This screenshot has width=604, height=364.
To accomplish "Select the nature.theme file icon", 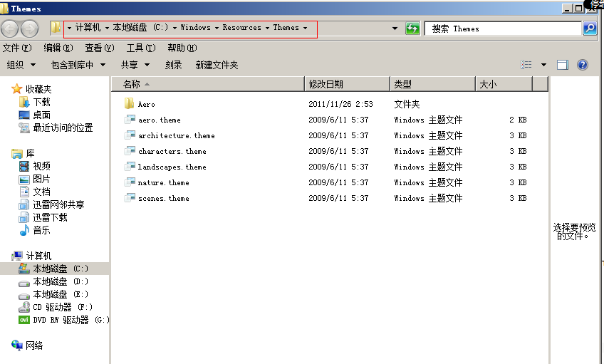I will pos(130,182).
